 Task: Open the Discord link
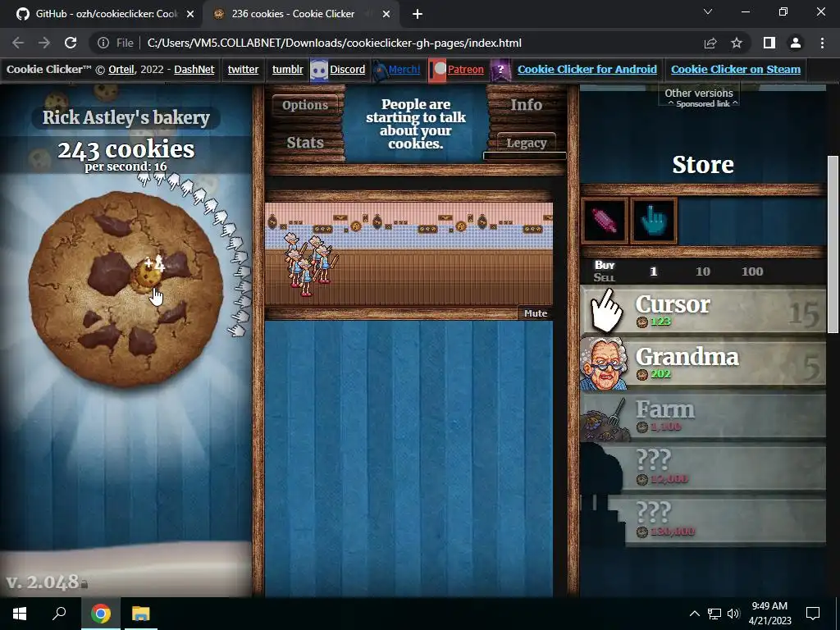point(347,70)
